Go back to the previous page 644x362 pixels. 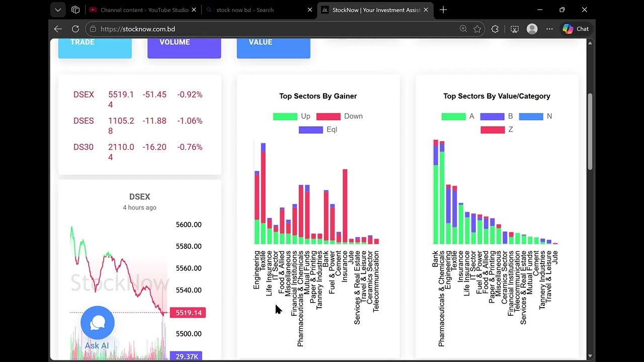click(x=58, y=29)
